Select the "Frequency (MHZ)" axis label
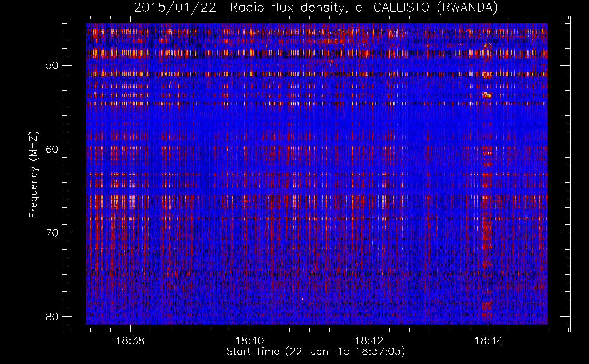The image size is (589, 364). (33, 175)
